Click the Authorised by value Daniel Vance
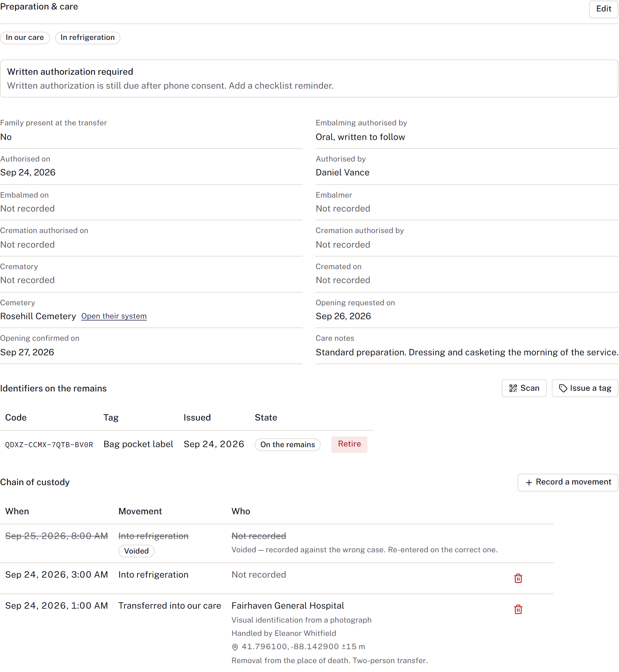The width and height of the screenshot is (619, 672). 342,173
